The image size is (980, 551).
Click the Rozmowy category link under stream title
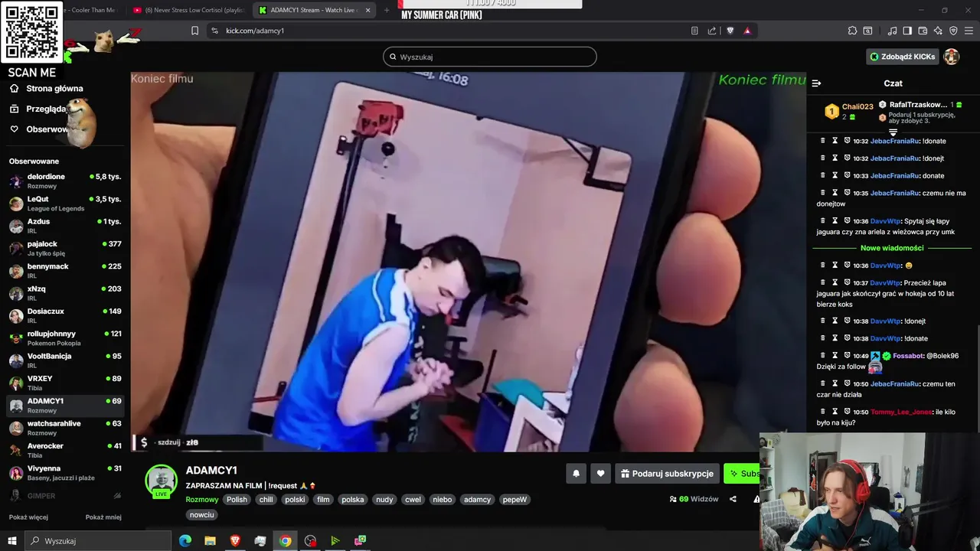202,500
